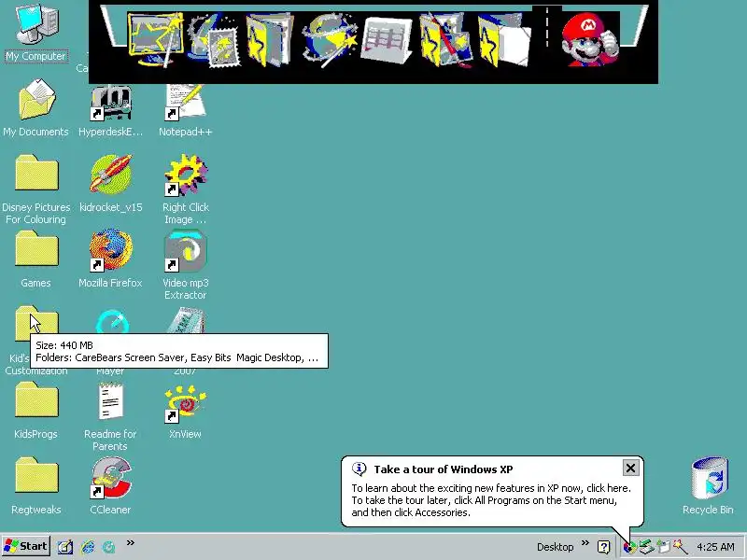Open the monitor-with-magic-wand icon in top dock
This screenshot has height=560, width=747.
[x=155, y=40]
